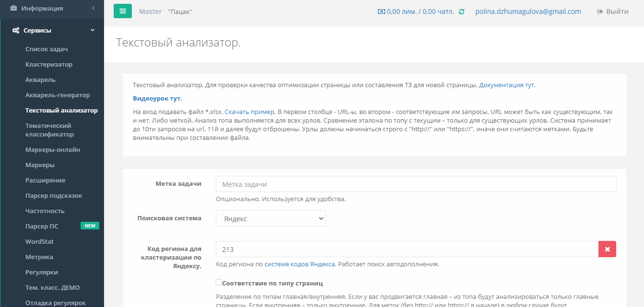Go to WordStat in the sidebar

39,241
